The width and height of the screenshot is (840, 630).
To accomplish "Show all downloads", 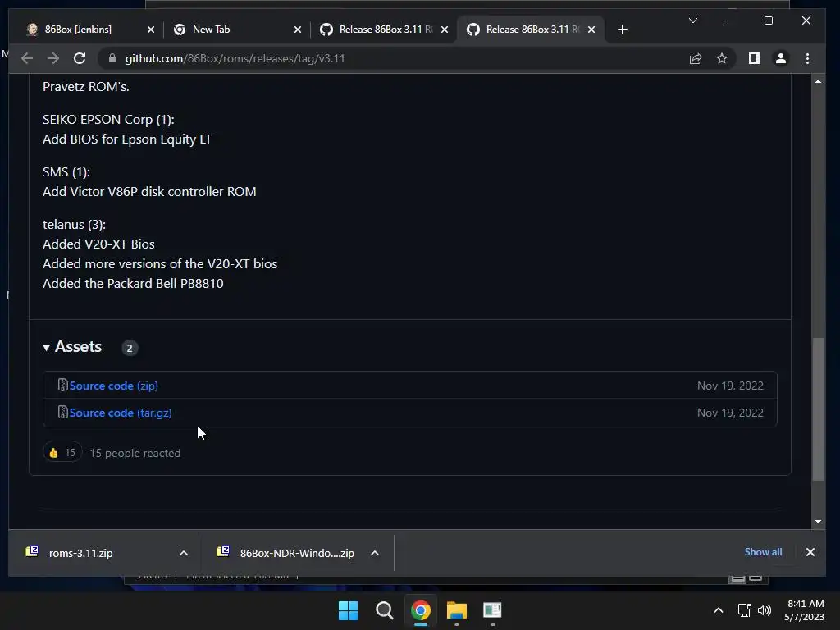I will [763, 552].
